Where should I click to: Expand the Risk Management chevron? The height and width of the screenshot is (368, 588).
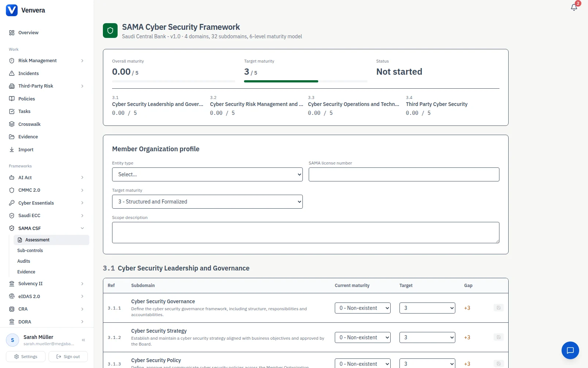(x=82, y=61)
